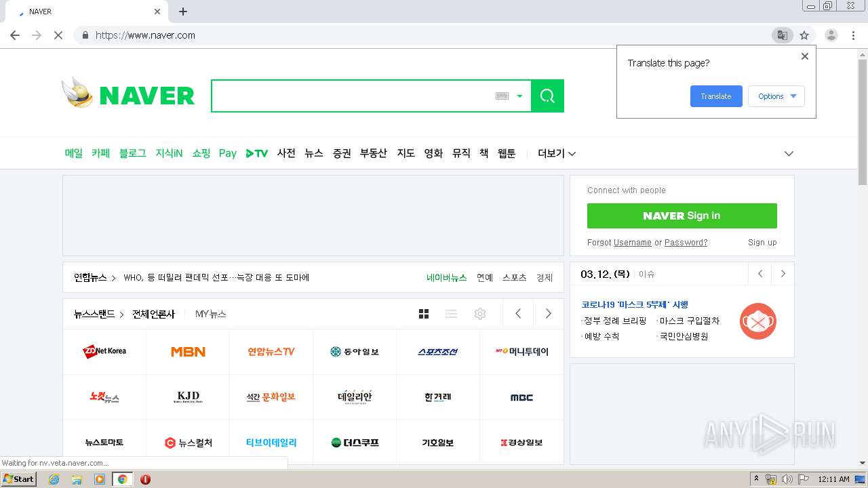Open the MBC publisher tile
Image resolution: width=868 pixels, height=488 pixels.
coord(521,397)
